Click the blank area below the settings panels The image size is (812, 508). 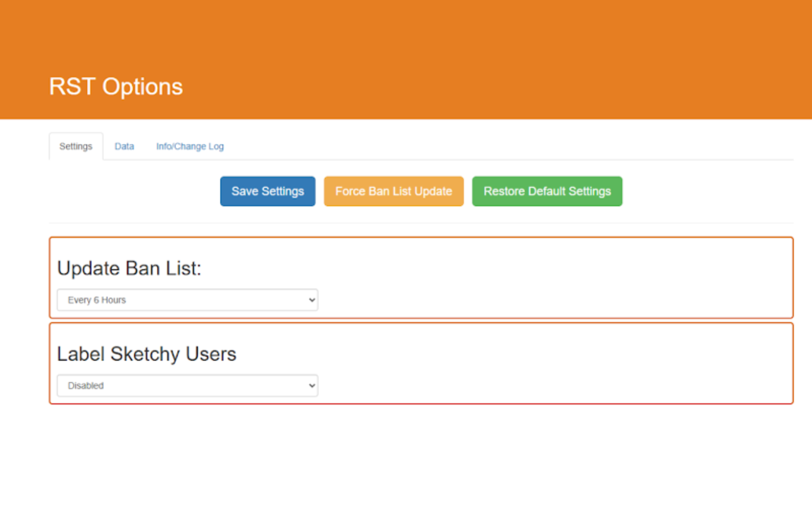406,457
